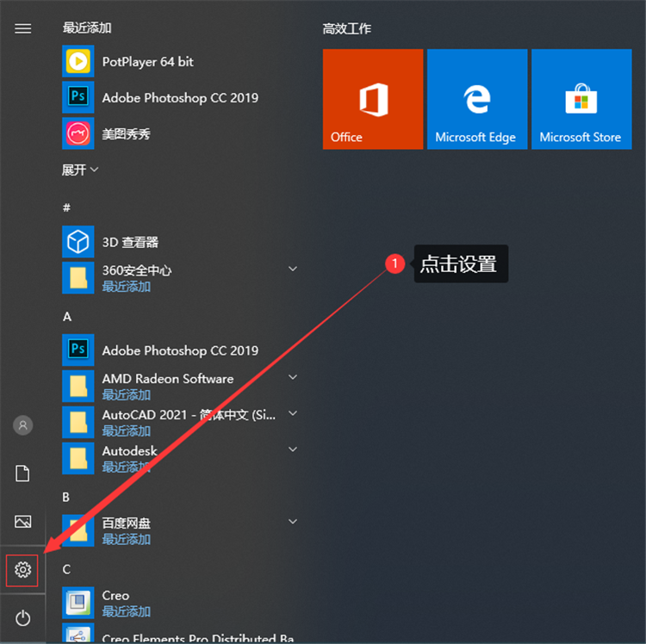Open the Office tile
This screenshot has height=644, width=646.
pos(373,99)
